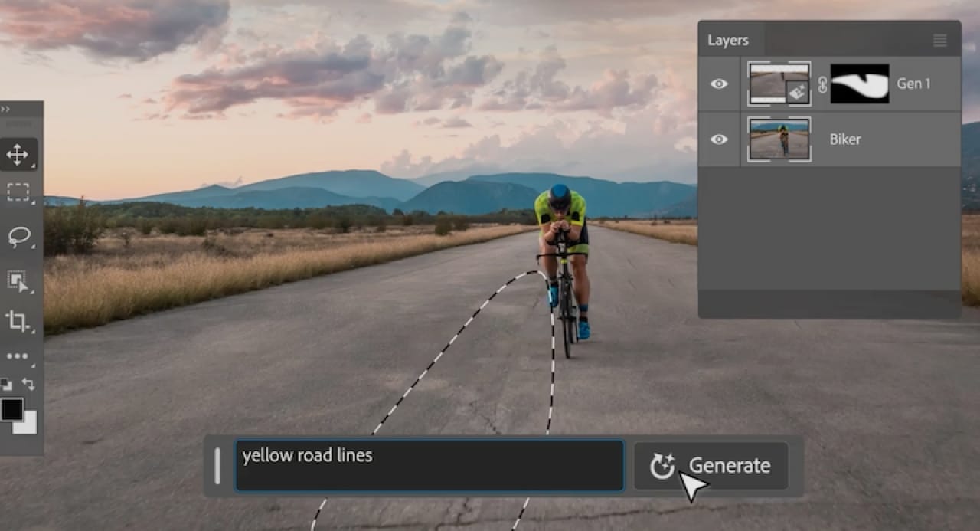Open the Layers panel menu
This screenshot has width=980, height=531.
coord(942,39)
